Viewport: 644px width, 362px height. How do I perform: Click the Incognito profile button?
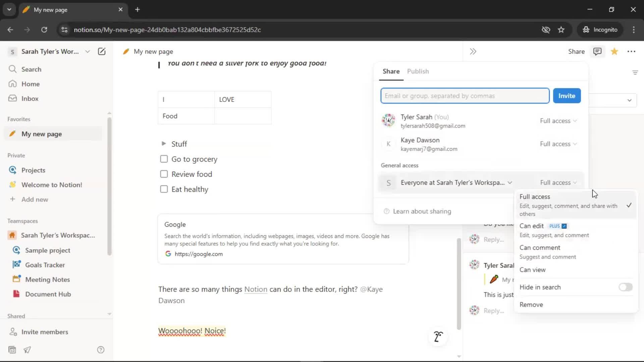[x=600, y=29]
